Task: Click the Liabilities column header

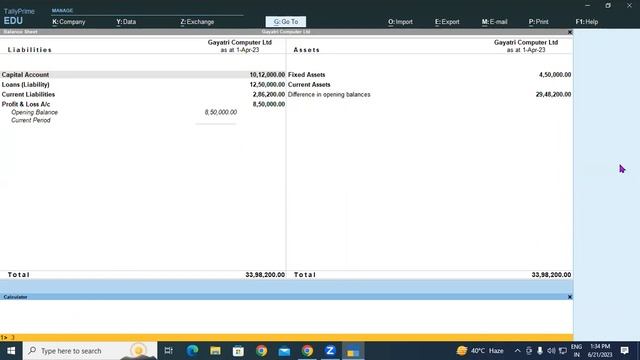Action: tap(30, 50)
